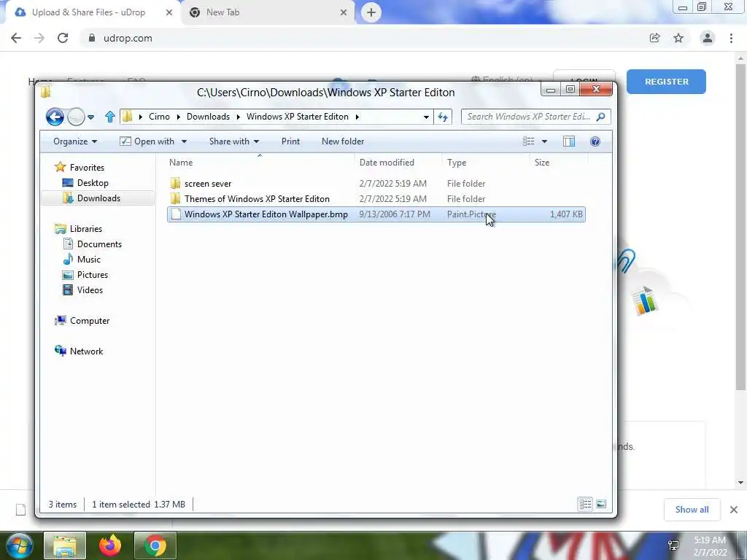The height and width of the screenshot is (560, 747).
Task: Show the preview pane
Action: click(x=569, y=141)
